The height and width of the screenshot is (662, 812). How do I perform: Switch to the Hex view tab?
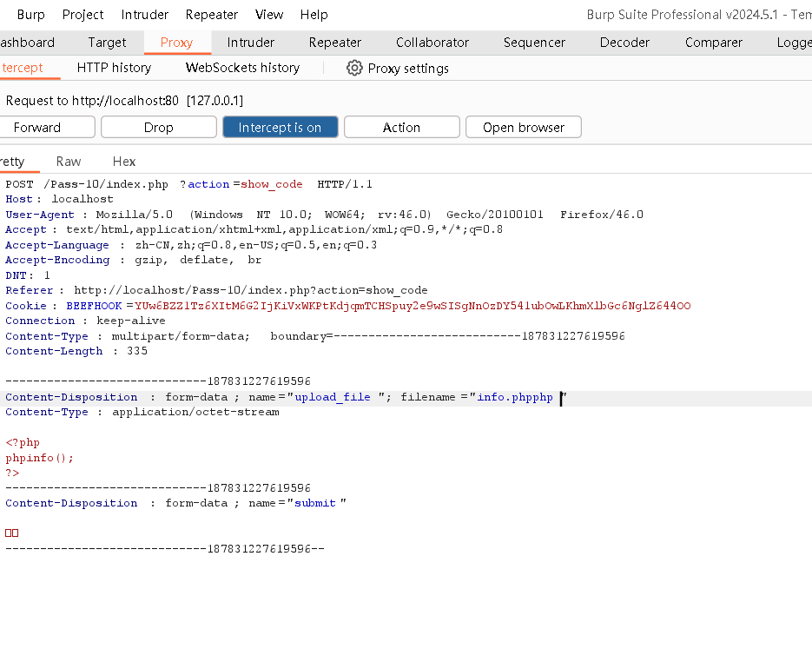(x=124, y=162)
